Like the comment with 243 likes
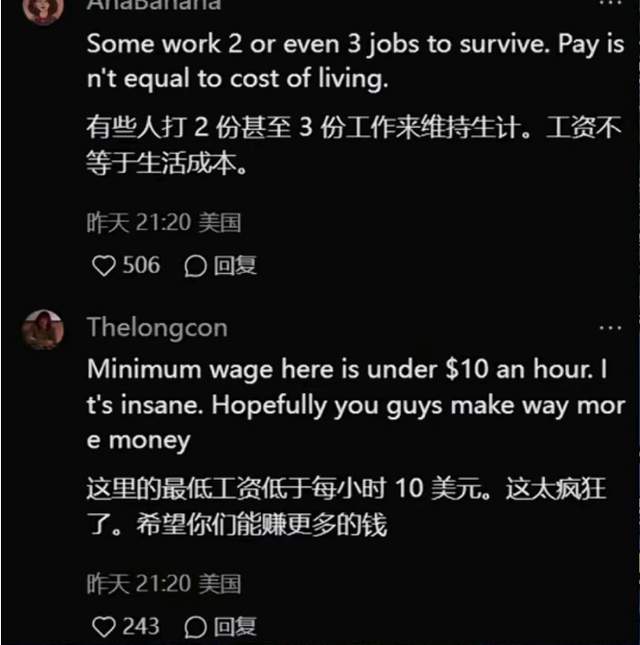 pos(104,627)
